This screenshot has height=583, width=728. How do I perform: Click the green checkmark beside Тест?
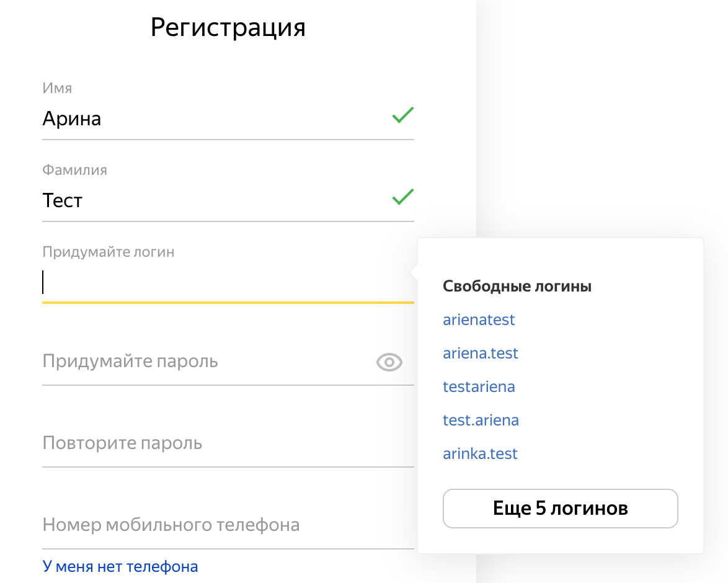click(x=402, y=197)
